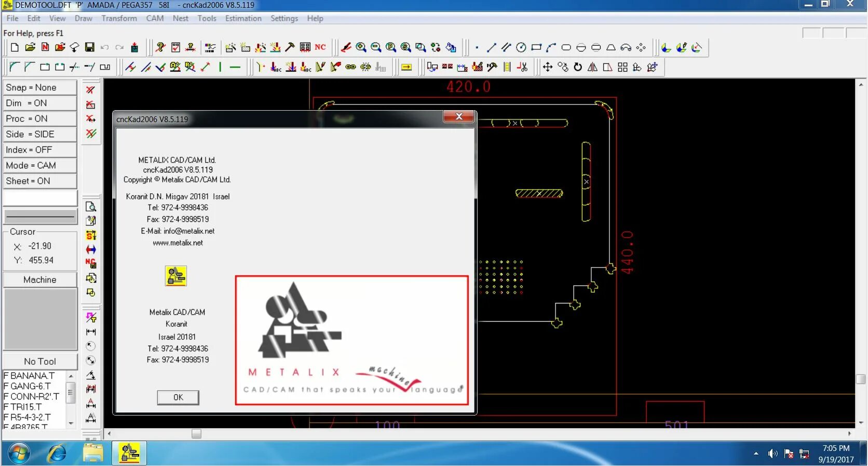The height and width of the screenshot is (466, 868).
Task: Open a file with the folder icon
Action: [x=30, y=47]
